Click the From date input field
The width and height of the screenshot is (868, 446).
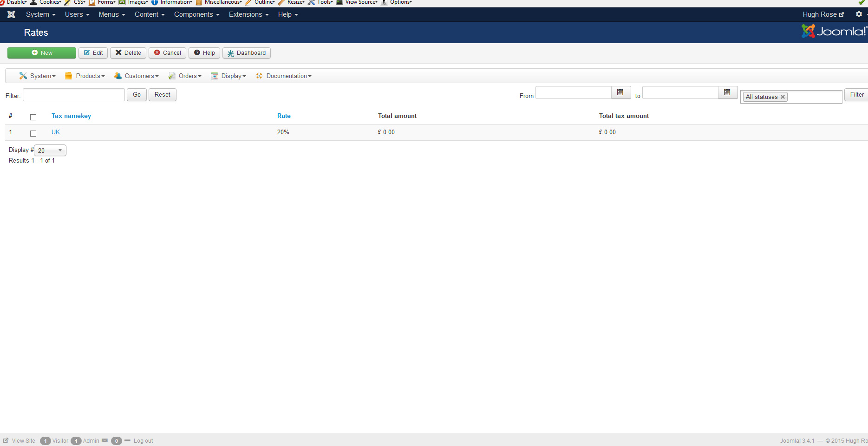(x=574, y=92)
